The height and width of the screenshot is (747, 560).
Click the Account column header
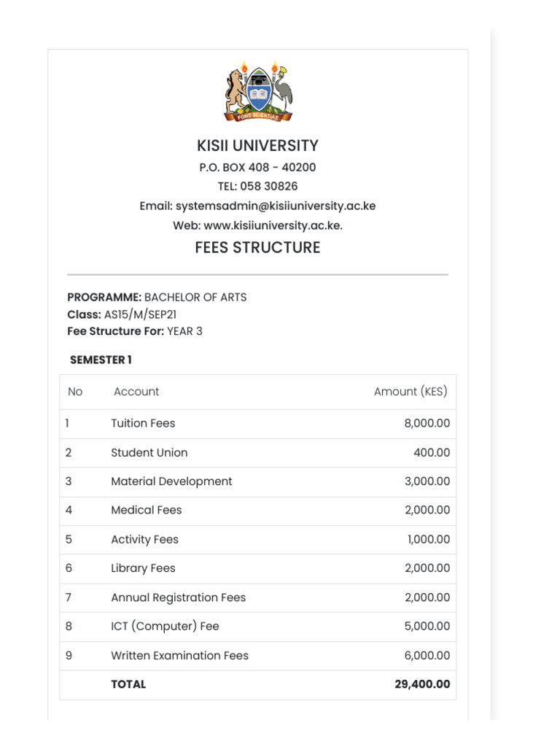coord(136,392)
